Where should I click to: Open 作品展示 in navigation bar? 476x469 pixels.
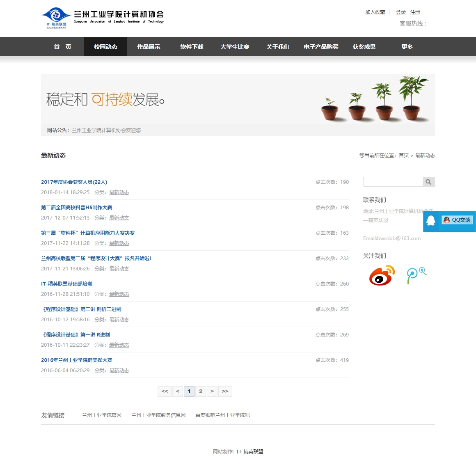click(x=149, y=47)
